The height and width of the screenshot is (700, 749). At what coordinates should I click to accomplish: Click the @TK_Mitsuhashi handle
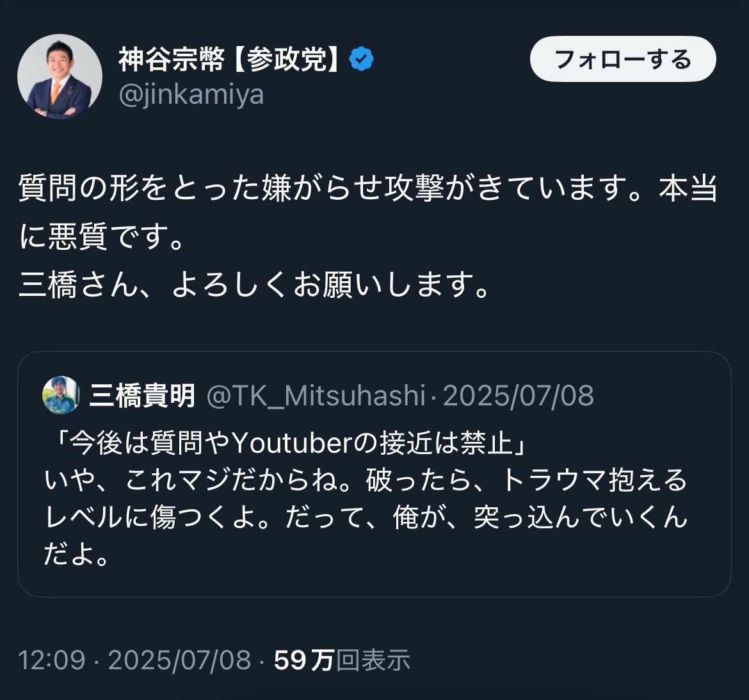click(316, 396)
